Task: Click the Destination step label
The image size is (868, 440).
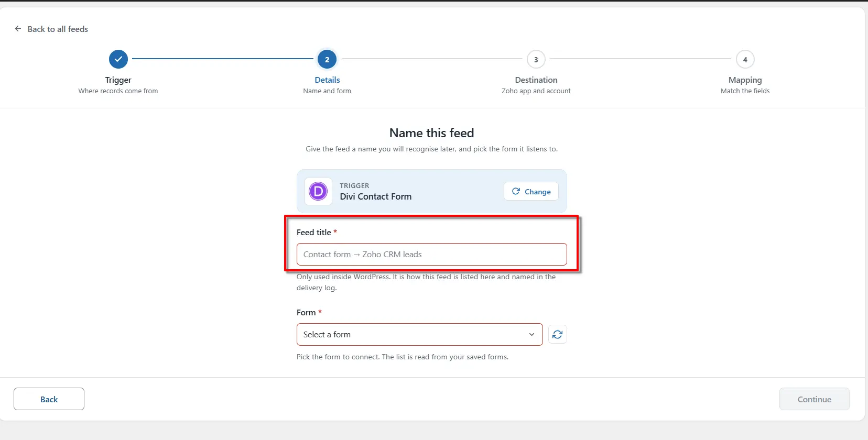Action: click(x=536, y=80)
